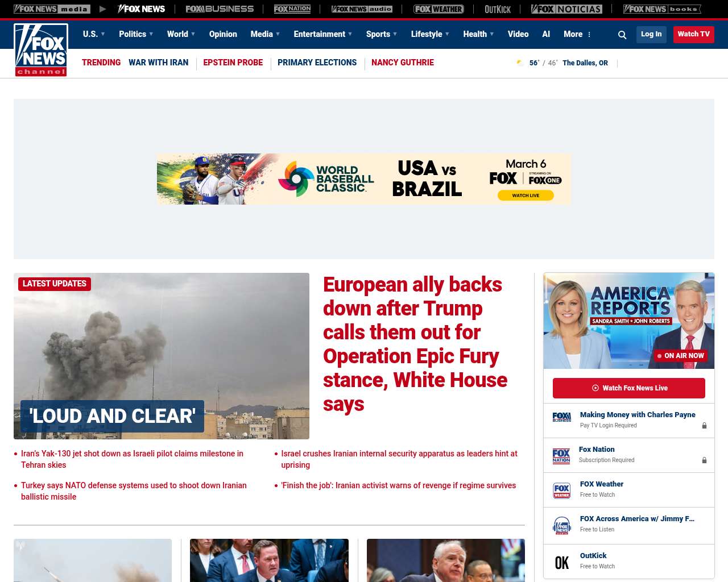
Task: Click the Fox News Channel logo
Action: click(41, 50)
